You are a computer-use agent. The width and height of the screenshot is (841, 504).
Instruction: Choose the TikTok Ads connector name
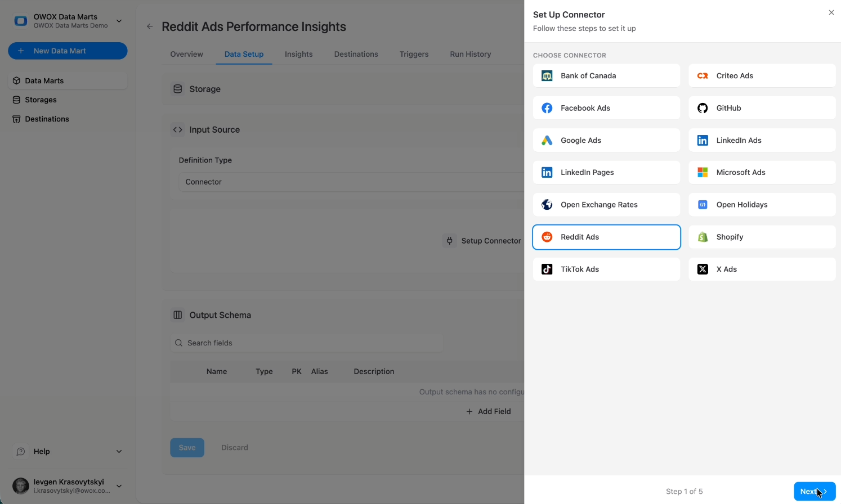tap(580, 269)
